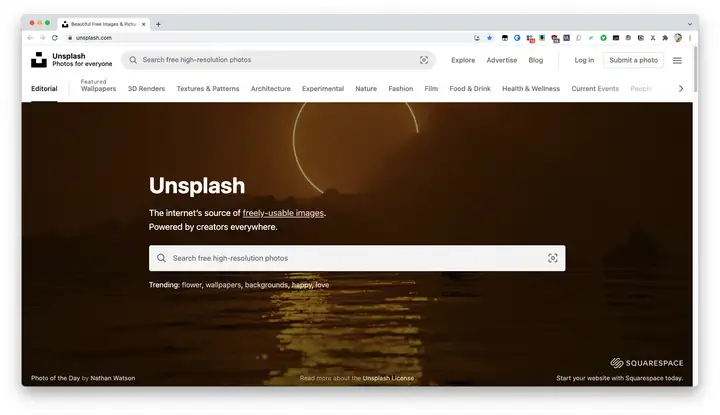
Task: Click the magnifier icon in header search bar
Action: click(133, 60)
